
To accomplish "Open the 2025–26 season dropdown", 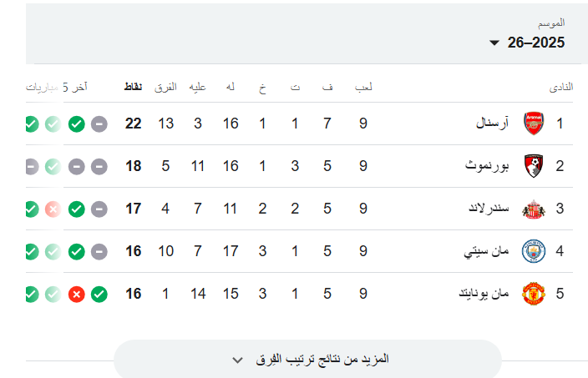I will [x=528, y=43].
